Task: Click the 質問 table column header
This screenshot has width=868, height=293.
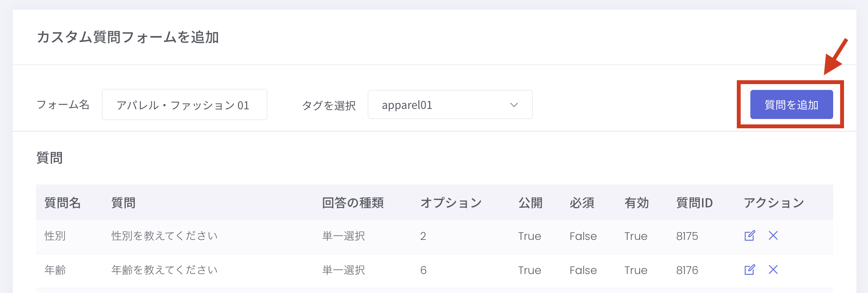Action: [x=123, y=203]
